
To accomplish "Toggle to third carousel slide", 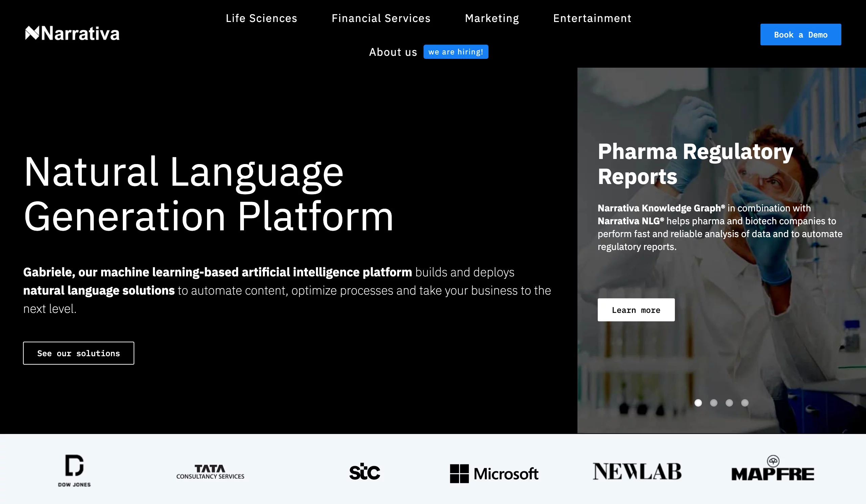I will click(x=729, y=403).
